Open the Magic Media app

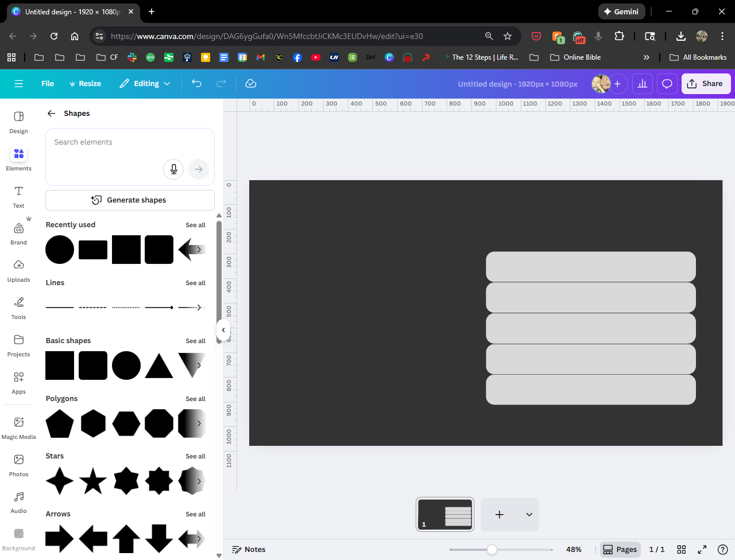click(18, 427)
